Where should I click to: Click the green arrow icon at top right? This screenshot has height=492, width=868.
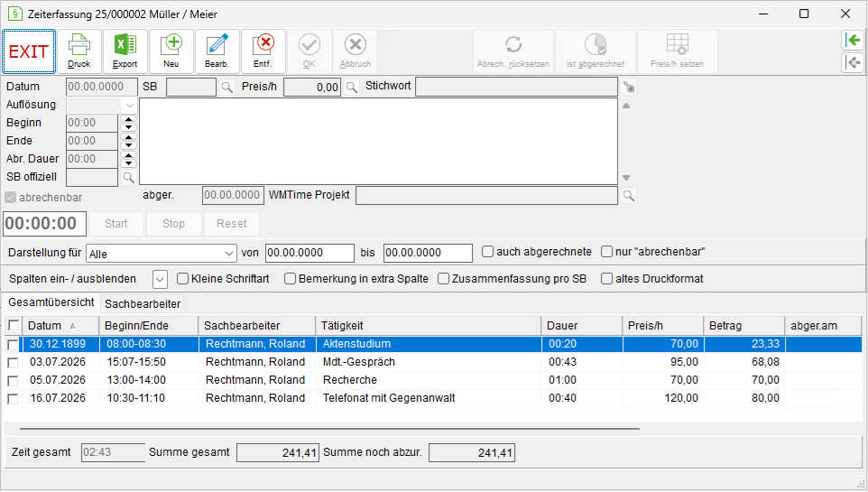(853, 41)
